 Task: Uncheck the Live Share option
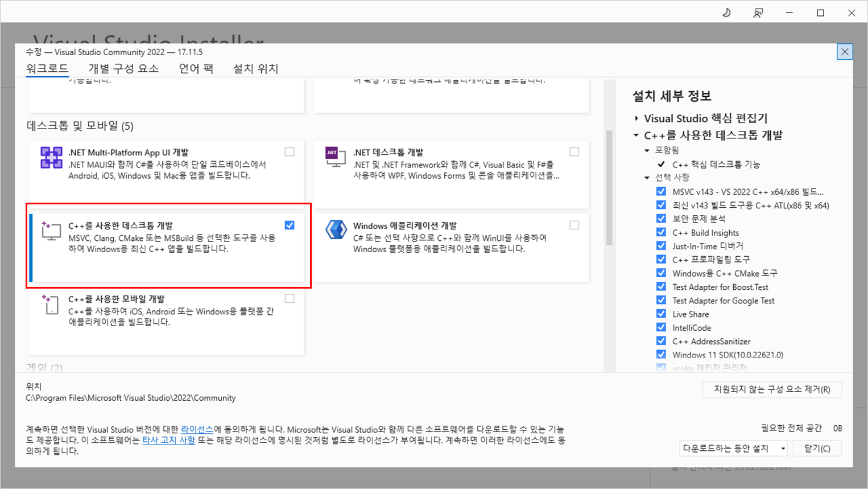point(661,314)
